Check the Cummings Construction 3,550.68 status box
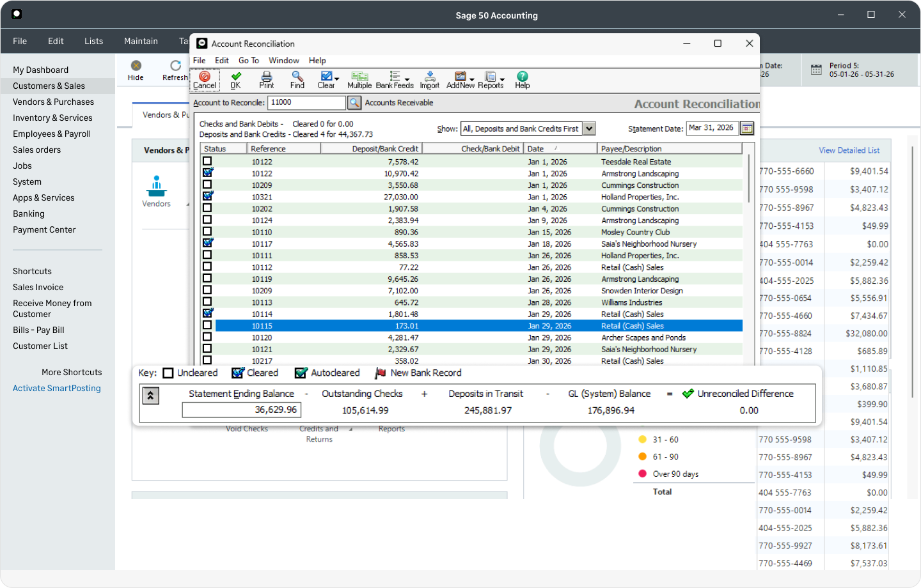This screenshot has width=921, height=588. 207,185
